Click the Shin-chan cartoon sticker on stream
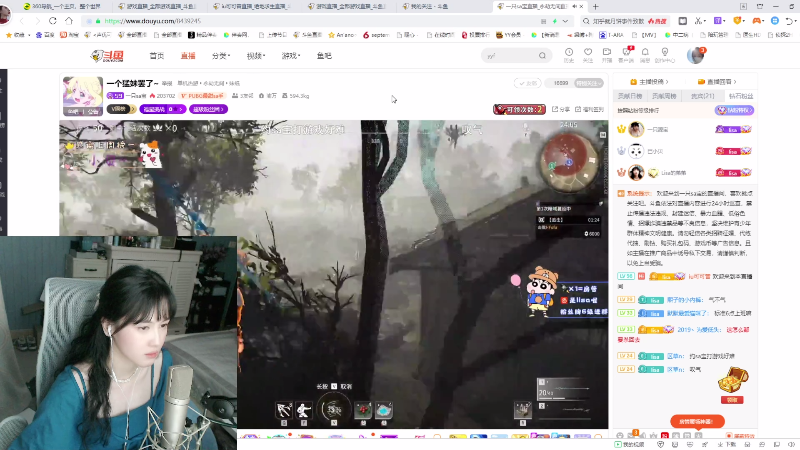Image resolution: width=800 pixels, height=450 pixels. pyautogui.click(x=542, y=291)
